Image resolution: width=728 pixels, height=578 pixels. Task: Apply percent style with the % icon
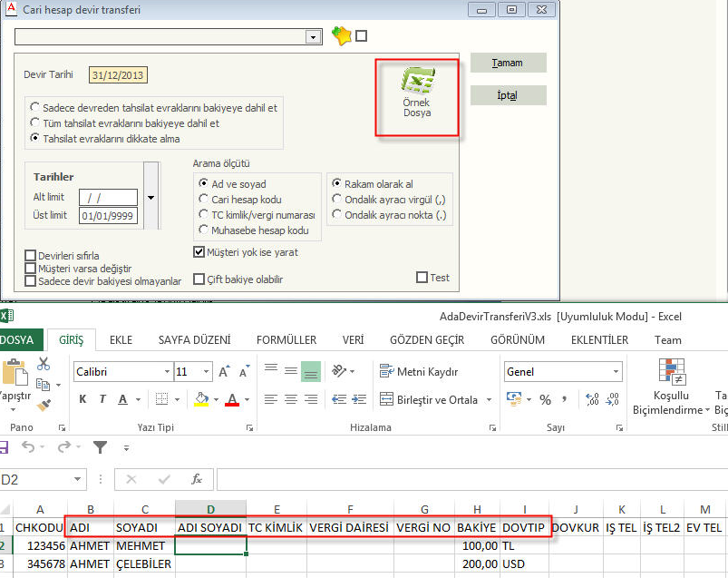pos(545,399)
